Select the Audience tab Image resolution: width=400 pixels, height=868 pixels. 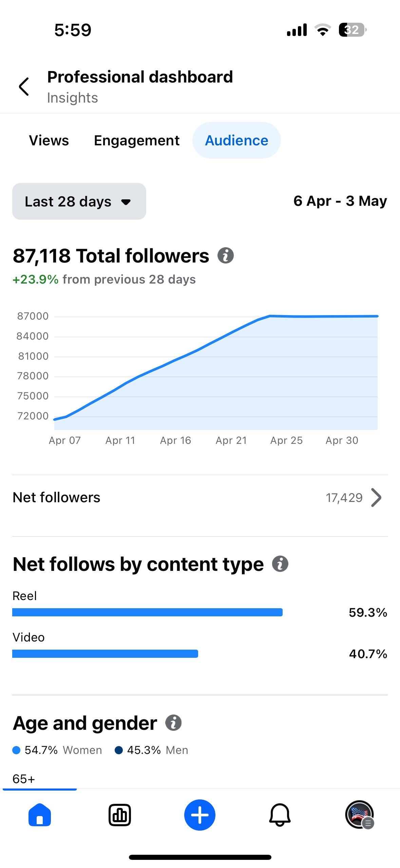pyautogui.click(x=236, y=140)
